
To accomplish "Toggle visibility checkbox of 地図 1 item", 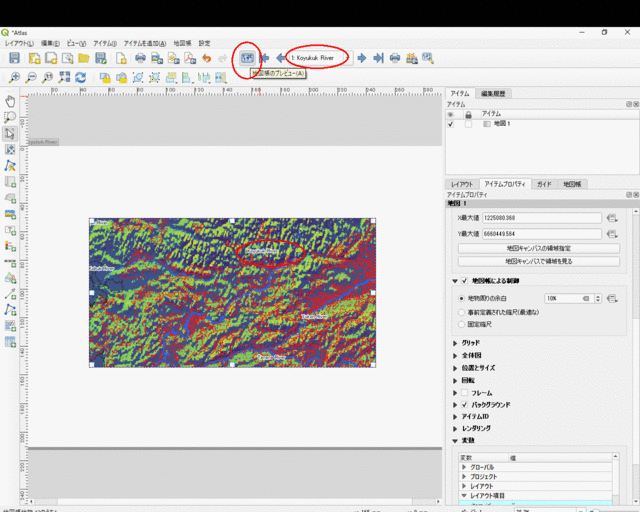I will point(451,124).
